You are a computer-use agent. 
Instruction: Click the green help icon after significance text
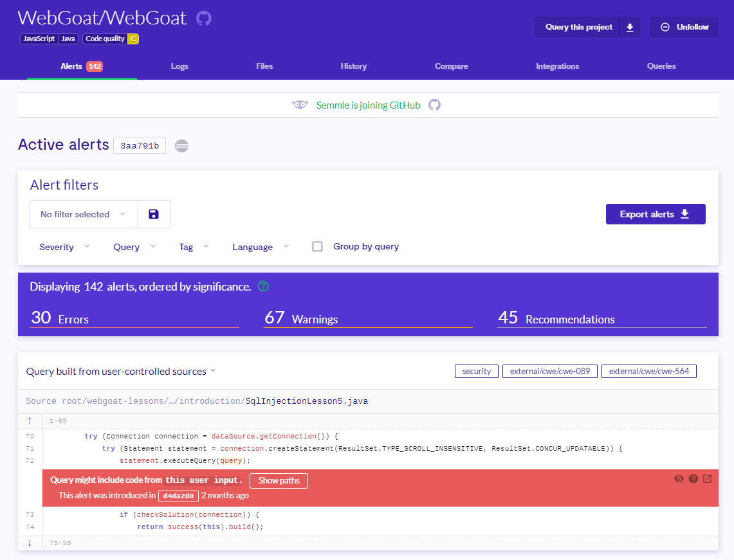click(x=263, y=286)
